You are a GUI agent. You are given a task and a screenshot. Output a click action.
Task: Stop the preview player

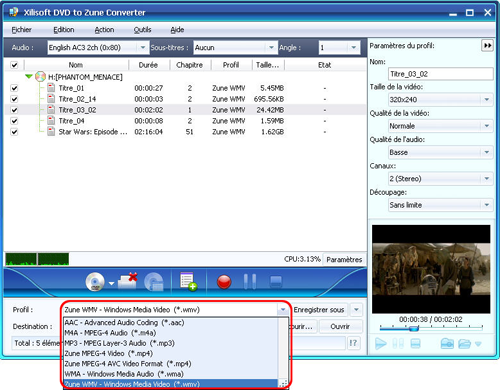415,344
